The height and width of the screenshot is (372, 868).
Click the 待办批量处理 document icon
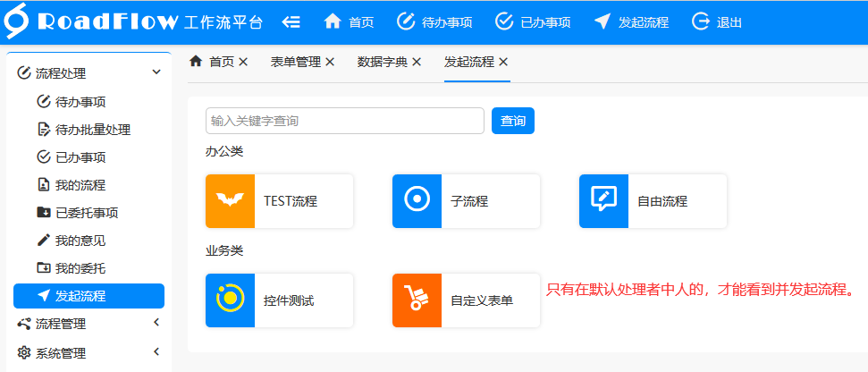pos(43,130)
